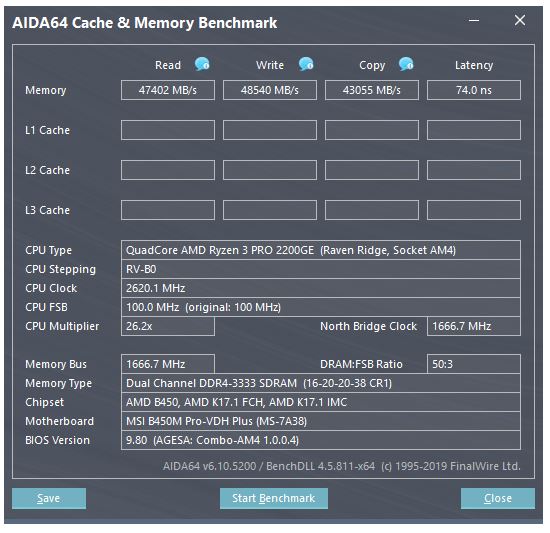550x533 pixels.
Task: Click the window title AIDA64 Cache & Memory Benchmark
Action: pos(145,23)
